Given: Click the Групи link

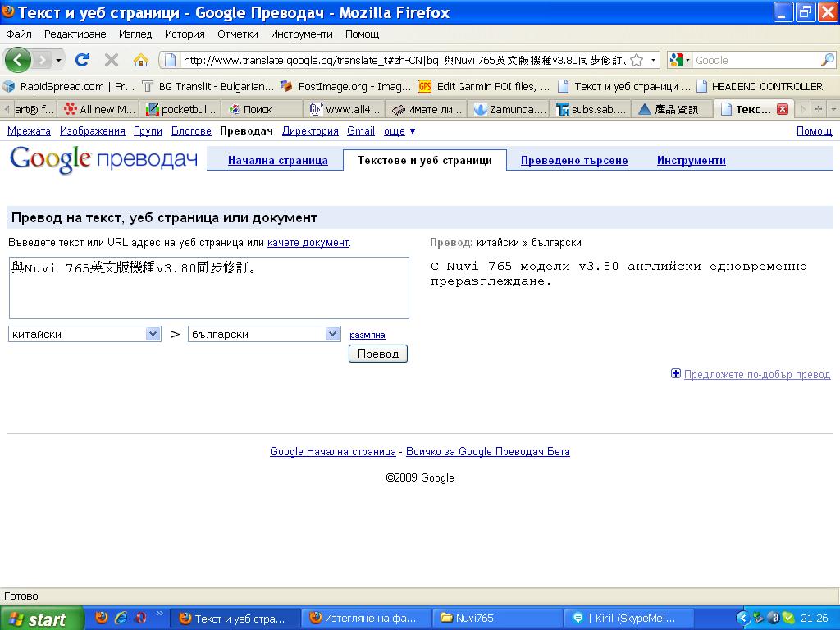Looking at the screenshot, I should pyautogui.click(x=148, y=130).
